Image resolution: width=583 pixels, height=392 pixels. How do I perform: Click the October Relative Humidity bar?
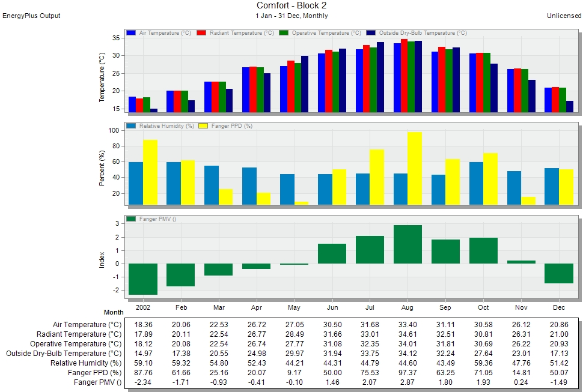point(476,183)
